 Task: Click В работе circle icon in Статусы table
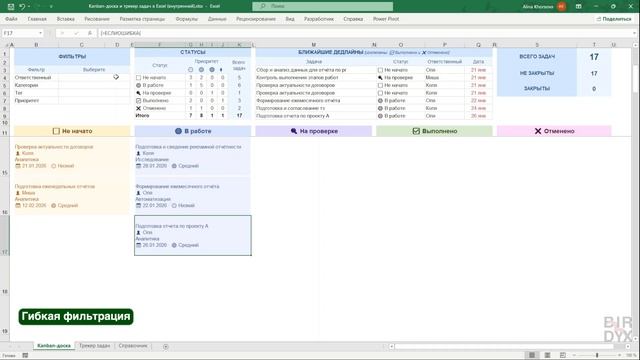pyautogui.click(x=138, y=85)
